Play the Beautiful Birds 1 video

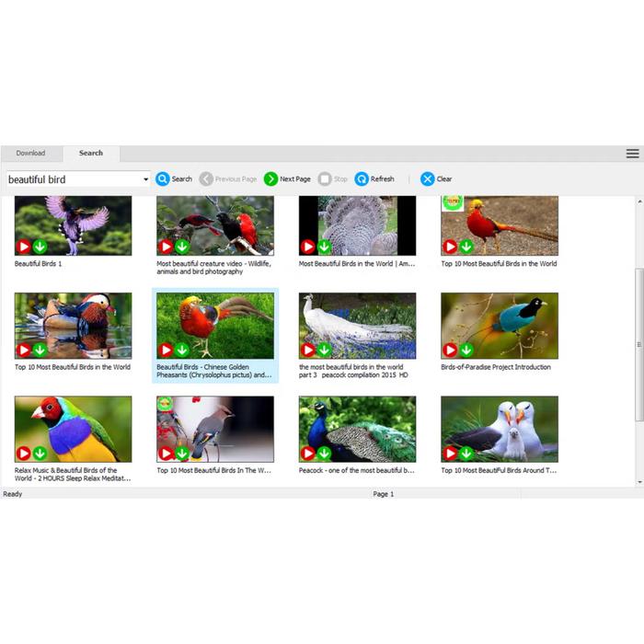pos(24,247)
